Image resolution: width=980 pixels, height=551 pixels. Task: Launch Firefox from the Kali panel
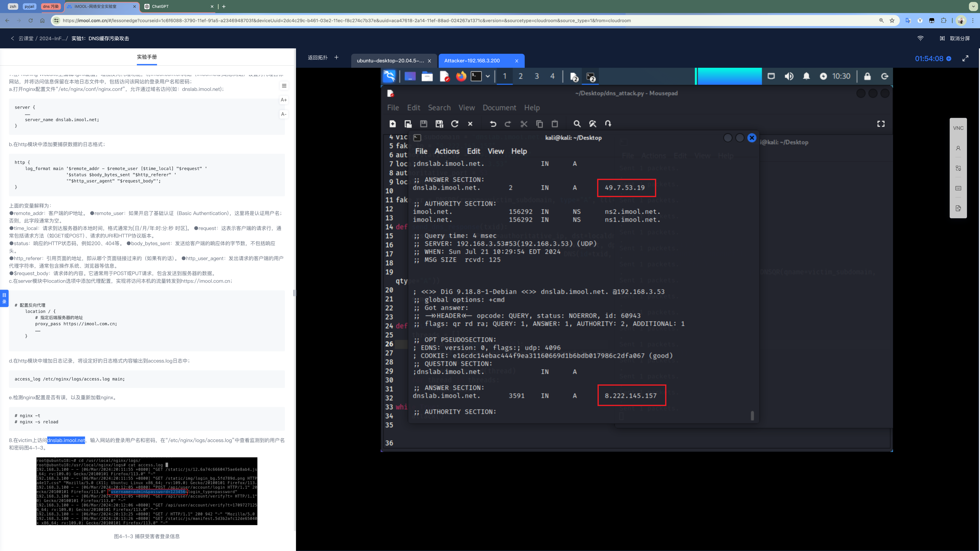pos(461,76)
